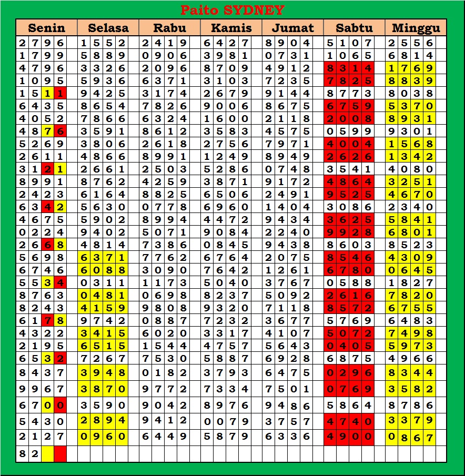Image resolution: width=465 pixels, height=476 pixels.
Task: Click number 2796 in first Senin row
Action: click(41, 43)
